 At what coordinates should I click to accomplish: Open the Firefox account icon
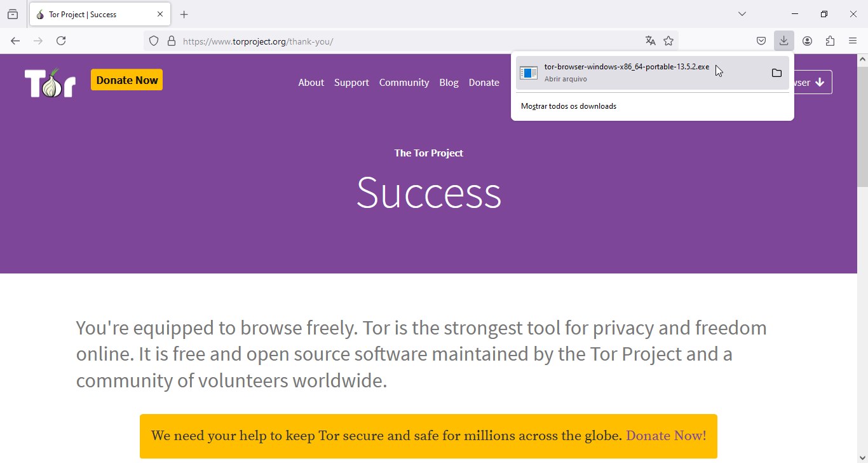(807, 41)
